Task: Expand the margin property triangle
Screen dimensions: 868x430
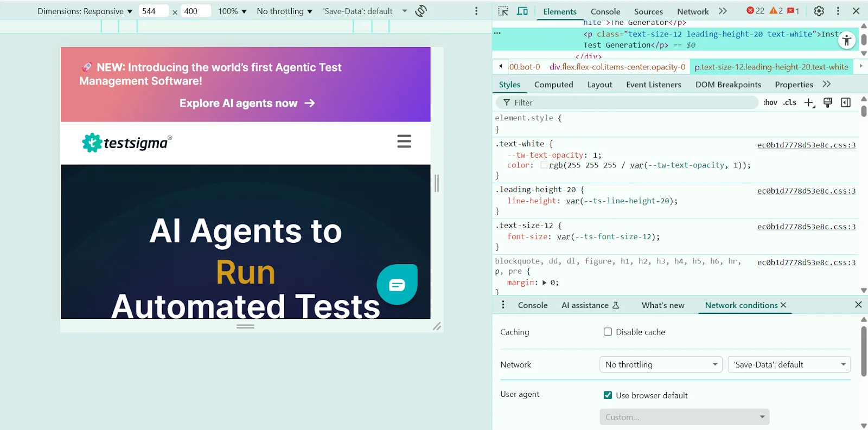Action: click(544, 283)
